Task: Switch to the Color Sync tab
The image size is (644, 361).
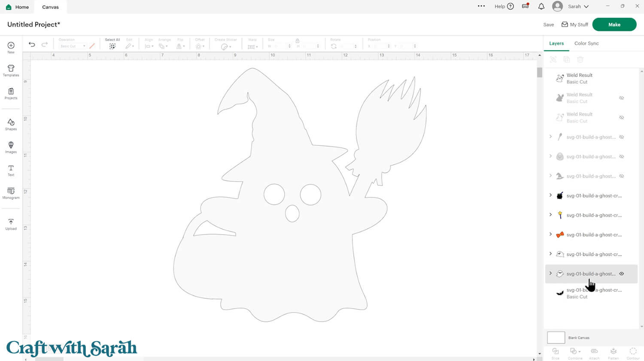Action: pyautogui.click(x=586, y=43)
